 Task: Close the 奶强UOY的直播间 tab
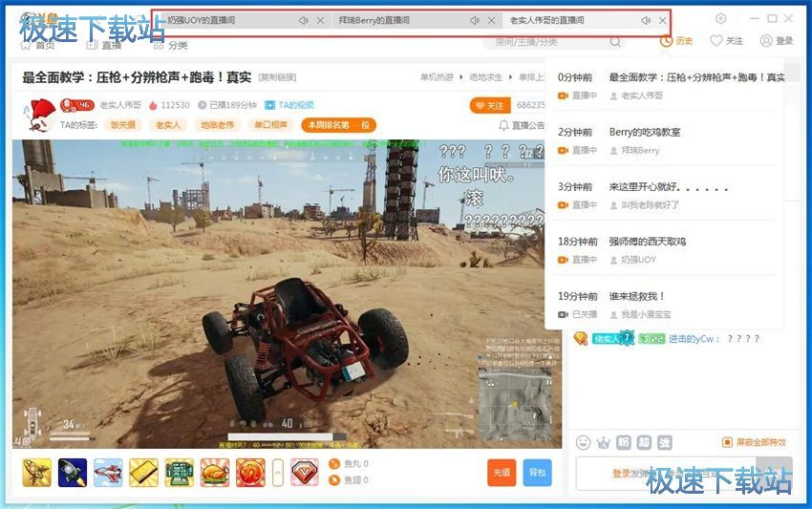(321, 21)
